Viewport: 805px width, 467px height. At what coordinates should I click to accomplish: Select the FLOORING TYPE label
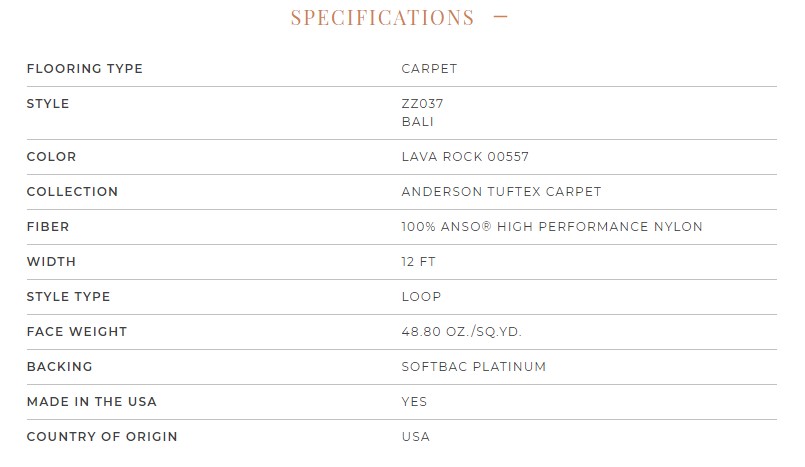[x=85, y=68]
